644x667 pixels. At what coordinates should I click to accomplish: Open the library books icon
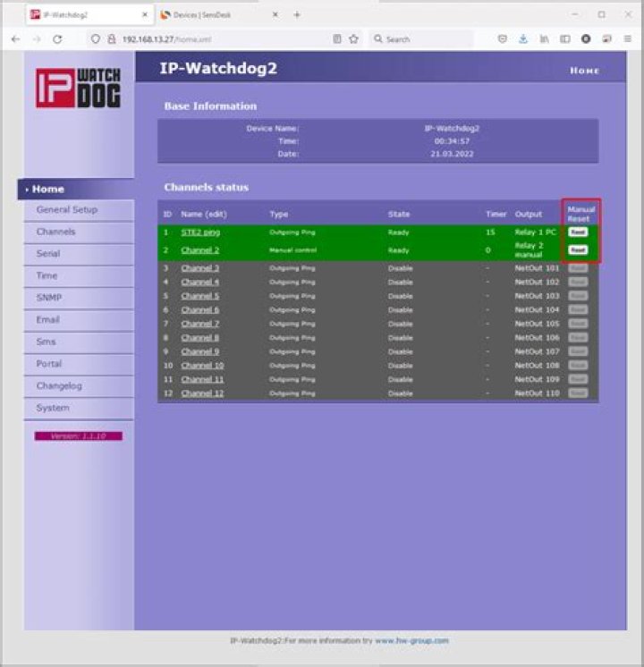coord(544,39)
